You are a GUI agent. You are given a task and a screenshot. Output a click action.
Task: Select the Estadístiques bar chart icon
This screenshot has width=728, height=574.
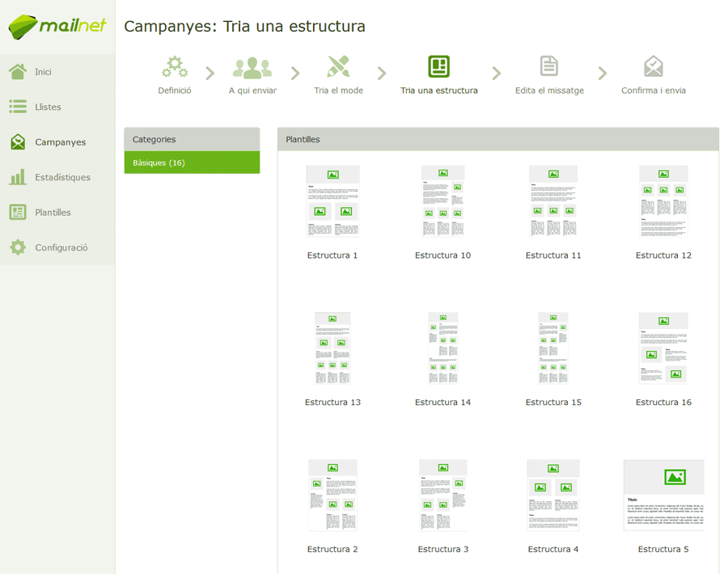click(x=18, y=177)
